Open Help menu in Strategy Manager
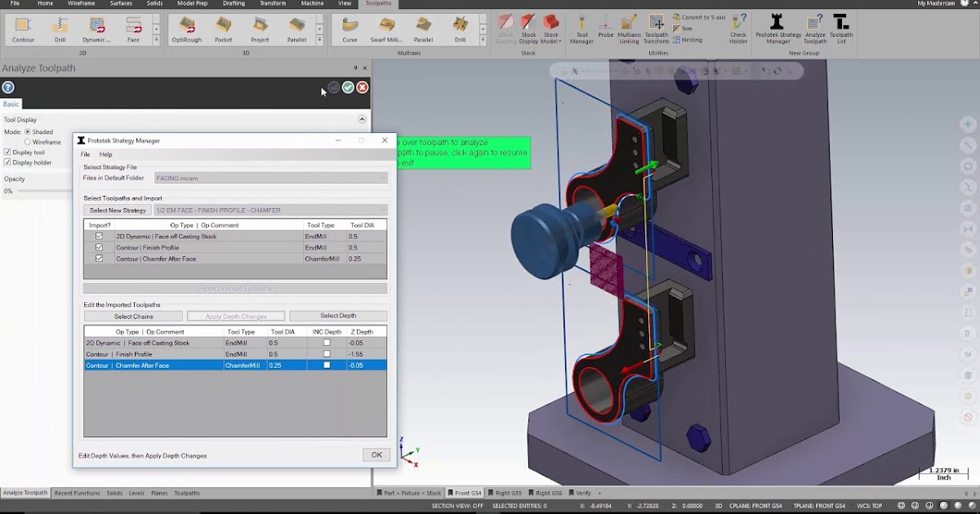The image size is (980, 514). [105, 154]
